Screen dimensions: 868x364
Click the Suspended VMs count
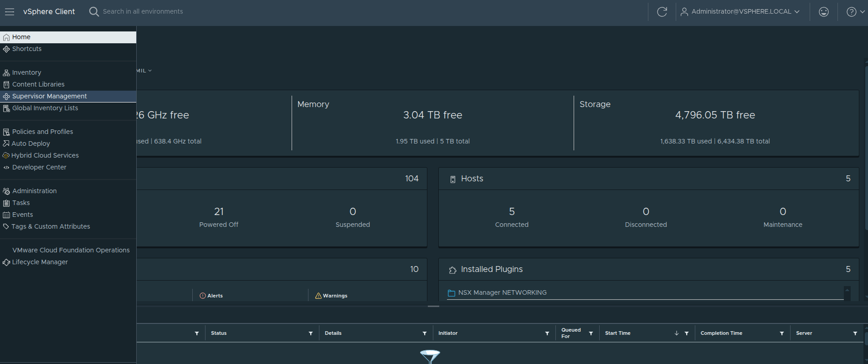353,211
